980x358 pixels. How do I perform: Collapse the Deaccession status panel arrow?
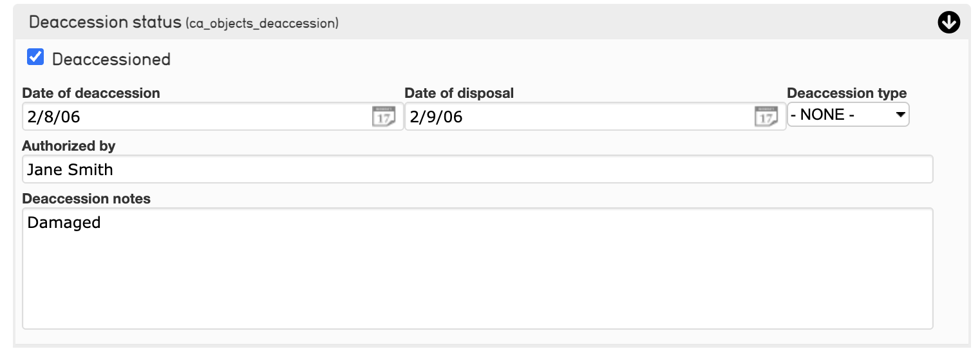[949, 23]
